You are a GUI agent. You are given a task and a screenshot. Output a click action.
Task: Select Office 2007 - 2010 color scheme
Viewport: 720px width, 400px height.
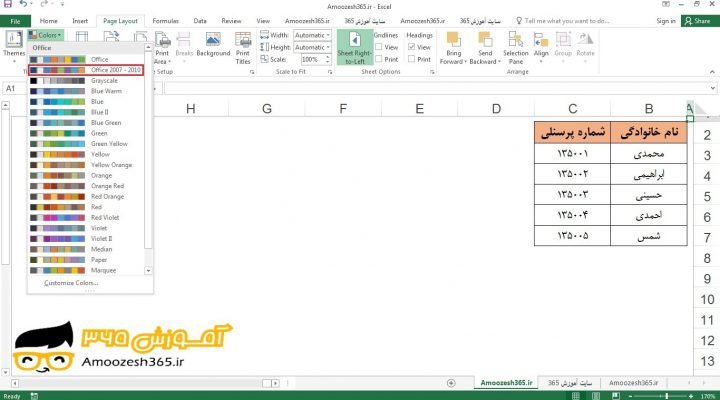pos(86,70)
